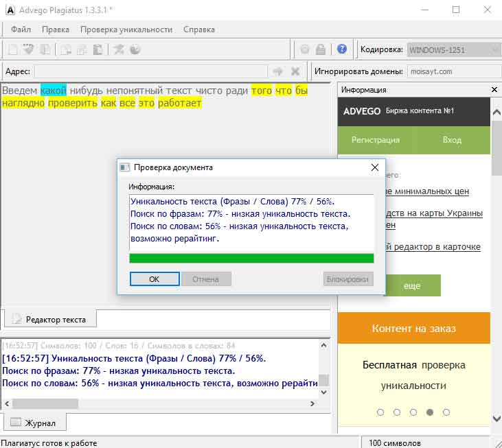Open the Справка menu
502x448 pixels.
point(199,30)
